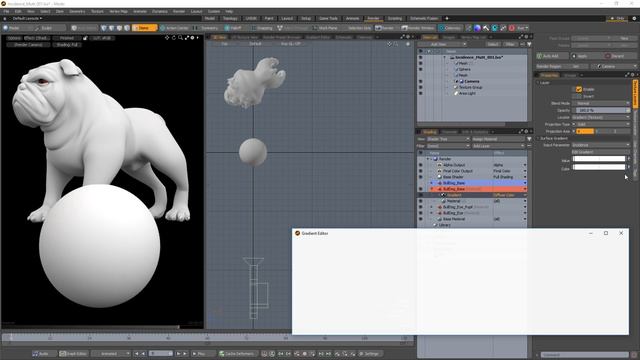Click the Discard button in render panel
Image resolution: width=640 pixels, height=360 pixels.
click(x=620, y=56)
